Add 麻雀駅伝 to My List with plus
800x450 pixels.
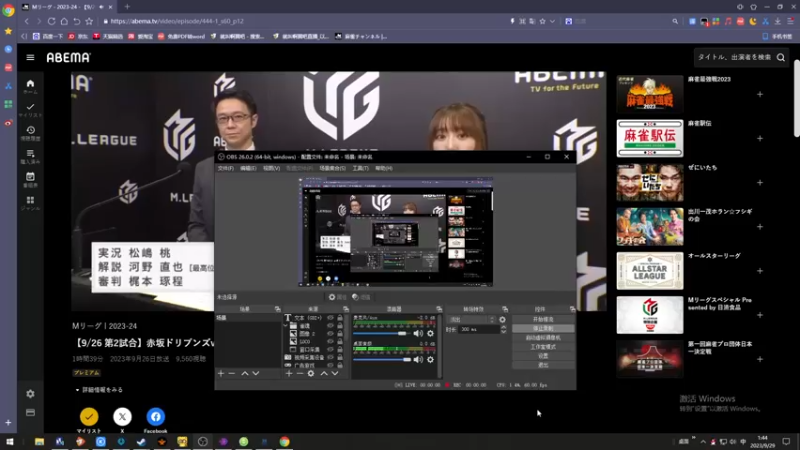coord(760,138)
